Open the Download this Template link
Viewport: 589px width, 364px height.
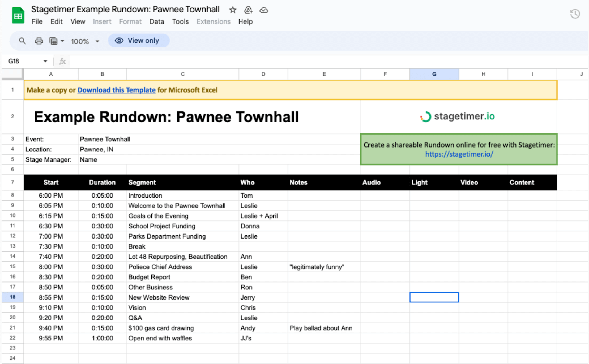pos(116,90)
